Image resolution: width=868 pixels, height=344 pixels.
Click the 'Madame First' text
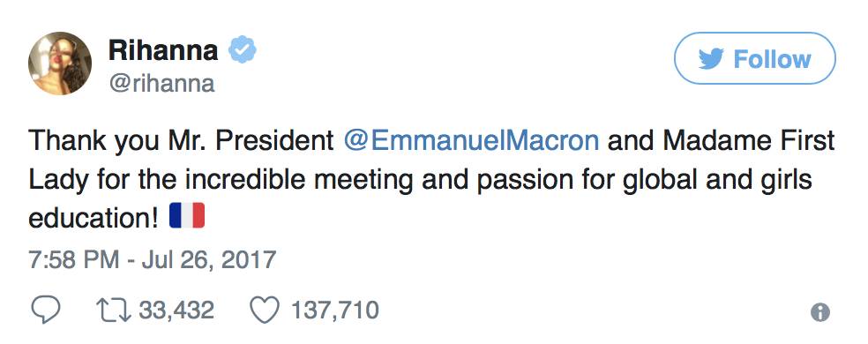748,141
